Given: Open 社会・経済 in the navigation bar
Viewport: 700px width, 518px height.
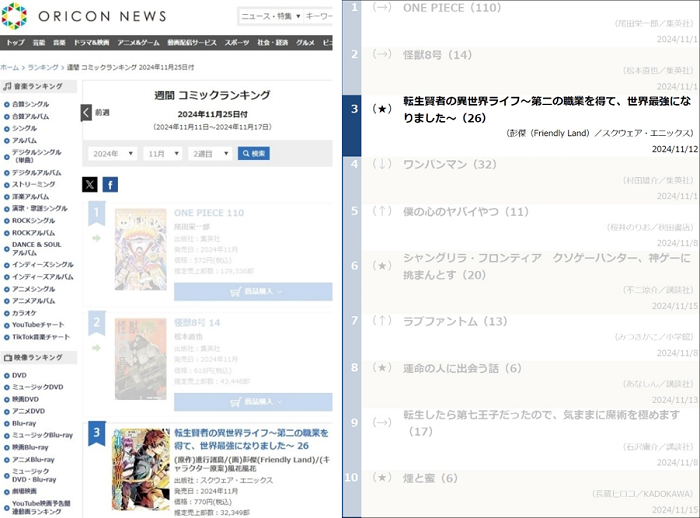Looking at the screenshot, I should point(272,42).
